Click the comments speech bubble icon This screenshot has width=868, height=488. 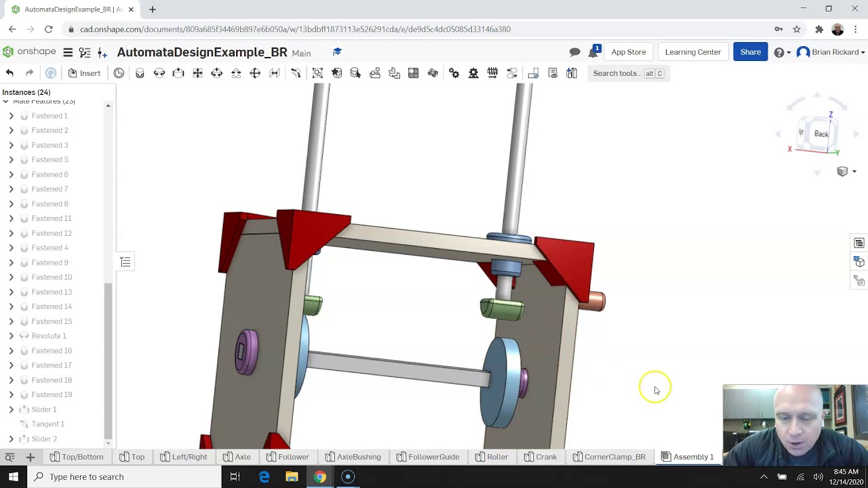pos(574,52)
